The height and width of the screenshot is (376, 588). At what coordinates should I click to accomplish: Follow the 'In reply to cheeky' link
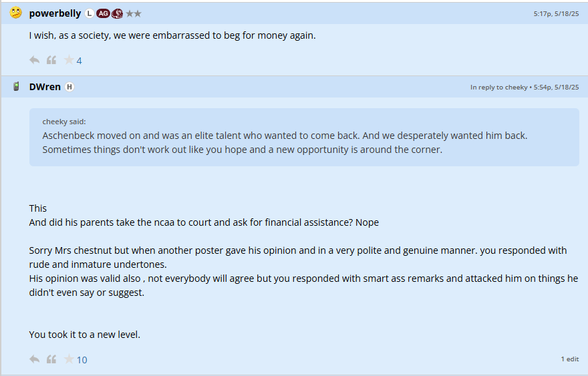498,87
